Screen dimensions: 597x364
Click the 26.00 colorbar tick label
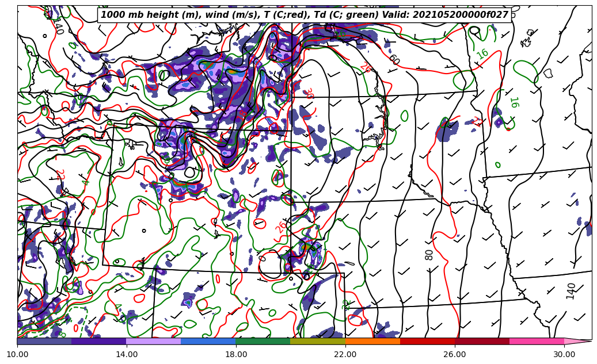coord(455,355)
